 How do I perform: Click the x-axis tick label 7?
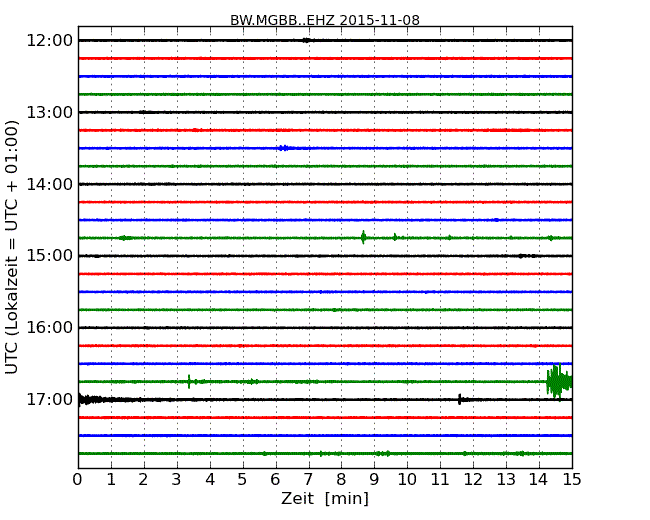pos(308,480)
